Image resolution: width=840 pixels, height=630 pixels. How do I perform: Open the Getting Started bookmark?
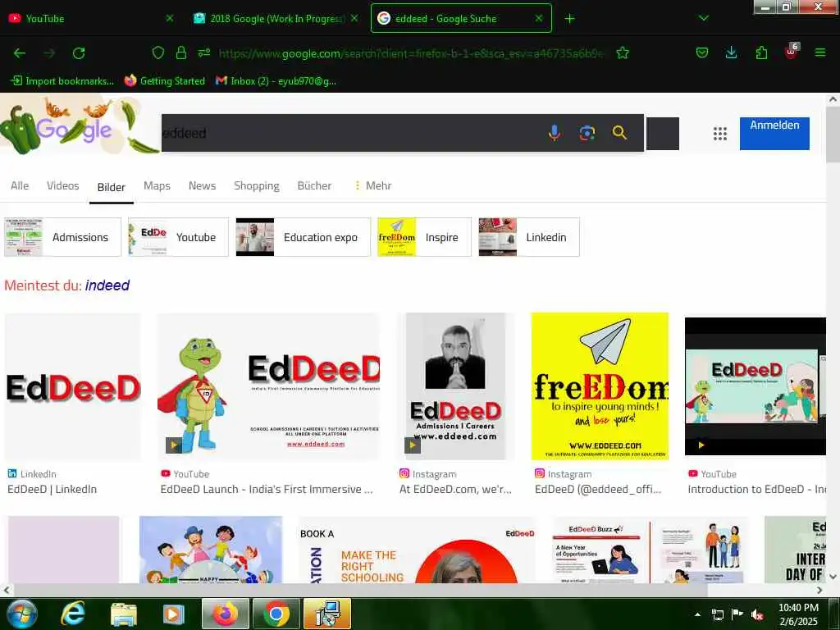pyautogui.click(x=164, y=81)
